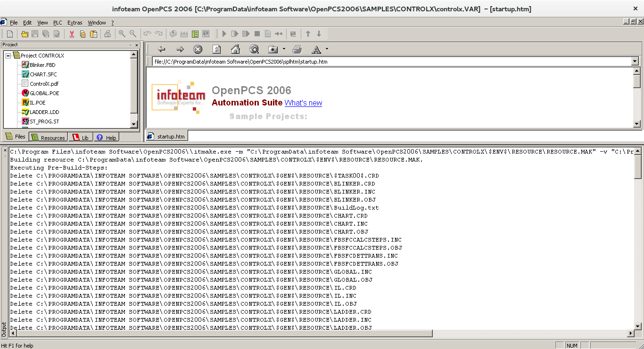This screenshot has height=349, width=644.
Task: Click the file URL address field
Action: [x=392, y=62]
